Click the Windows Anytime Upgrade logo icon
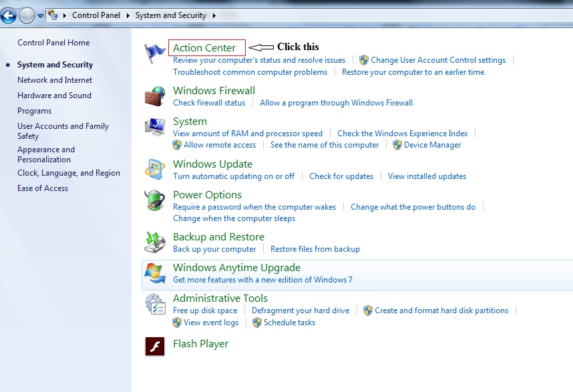This screenshot has width=573, height=392. (x=155, y=273)
